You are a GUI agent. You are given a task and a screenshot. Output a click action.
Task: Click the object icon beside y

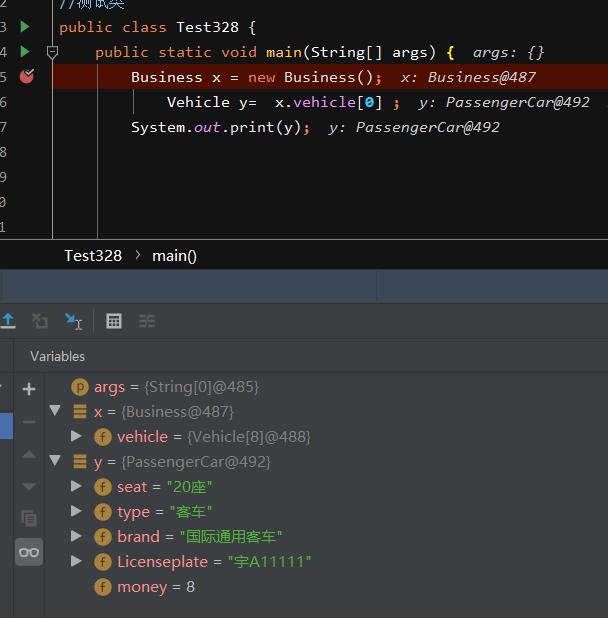tap(80, 462)
